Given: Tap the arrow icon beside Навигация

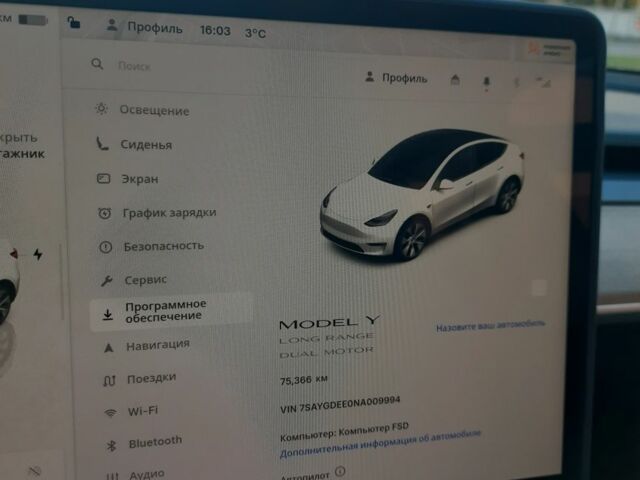Looking at the screenshot, I should 109,347.
